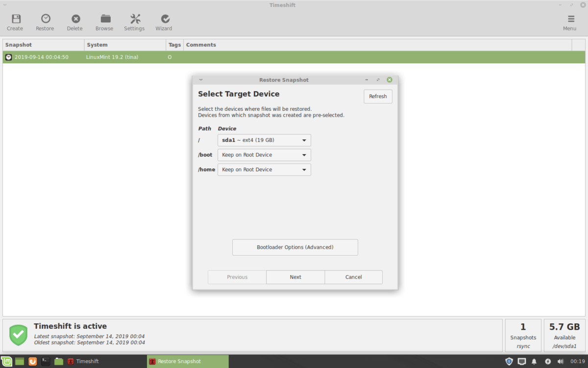Click the show desktop icon in taskbar
Viewport: 588px width, 368px height.
click(x=20, y=361)
